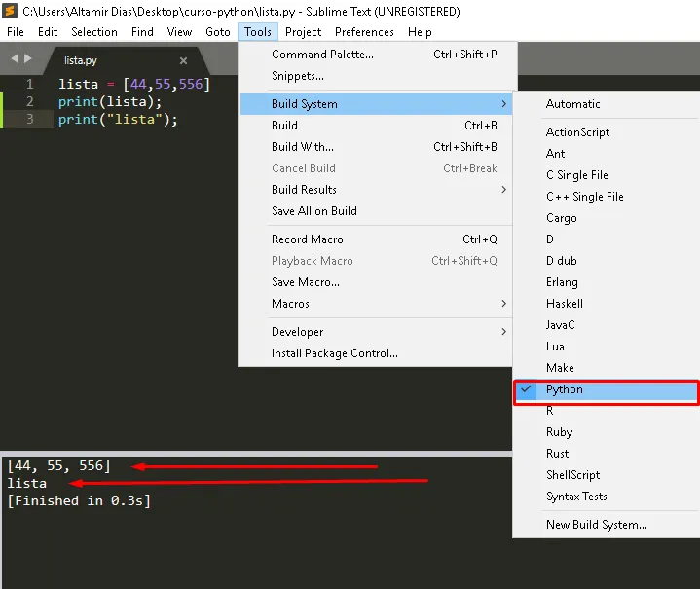
Task: Open the Edit menu
Action: pyautogui.click(x=48, y=32)
